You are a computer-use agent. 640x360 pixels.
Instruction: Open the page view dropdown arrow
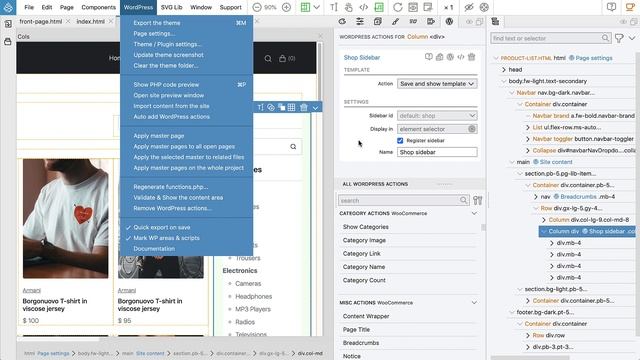pyautogui.click(x=316, y=7)
